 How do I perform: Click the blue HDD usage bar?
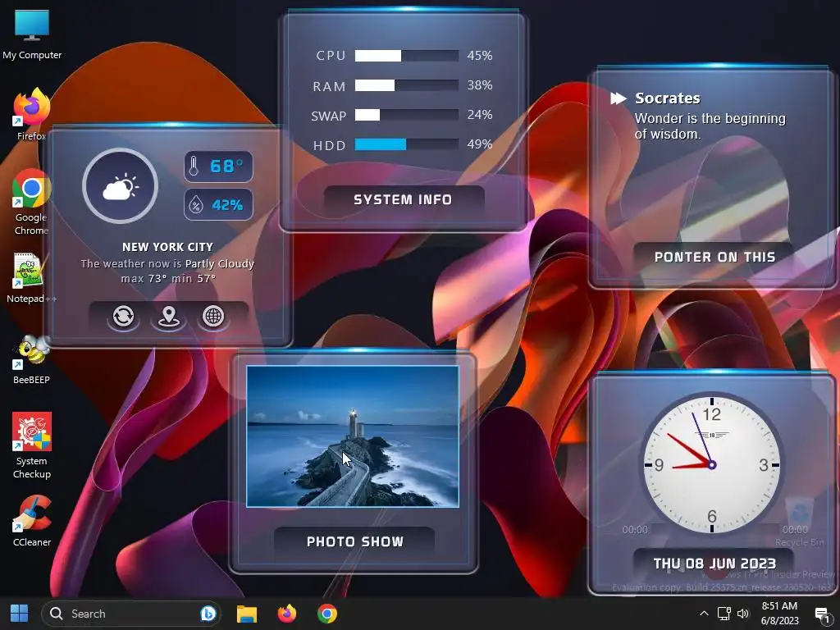407,144
